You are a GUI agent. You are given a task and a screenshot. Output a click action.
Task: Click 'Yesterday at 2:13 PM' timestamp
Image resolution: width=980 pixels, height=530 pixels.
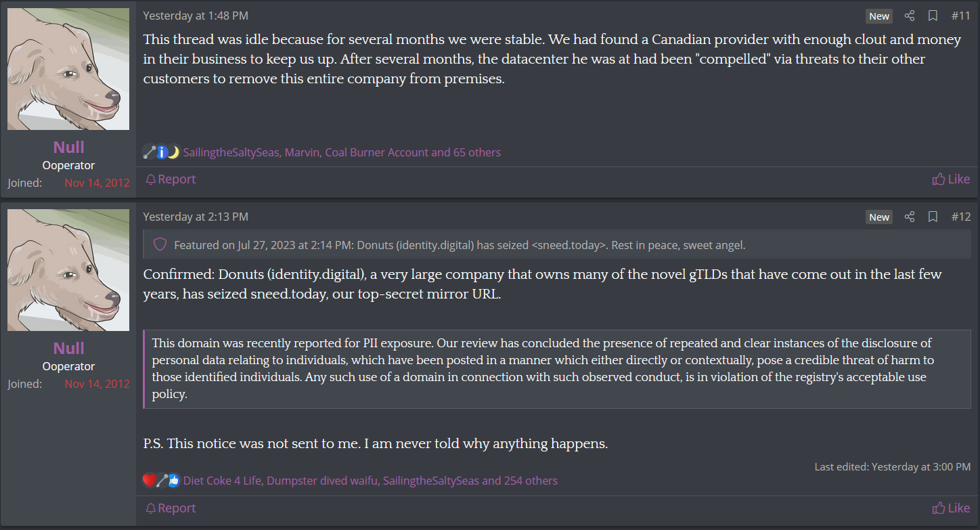(196, 217)
